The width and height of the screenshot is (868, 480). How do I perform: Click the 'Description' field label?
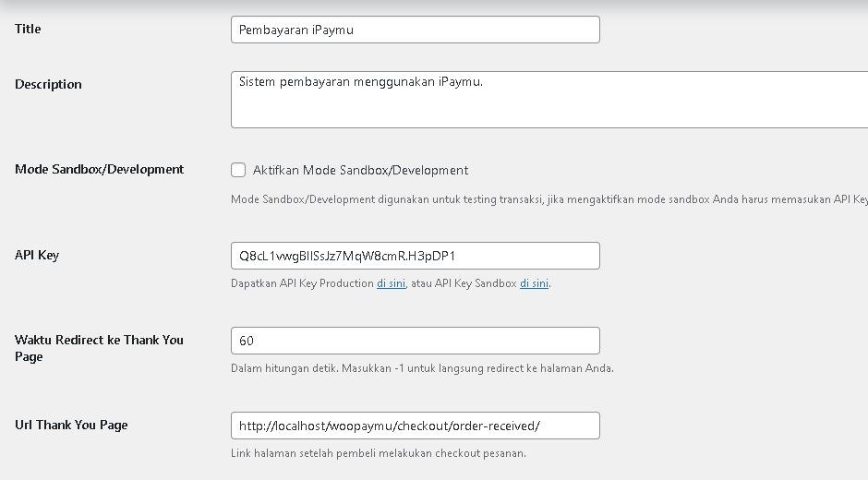(x=48, y=84)
